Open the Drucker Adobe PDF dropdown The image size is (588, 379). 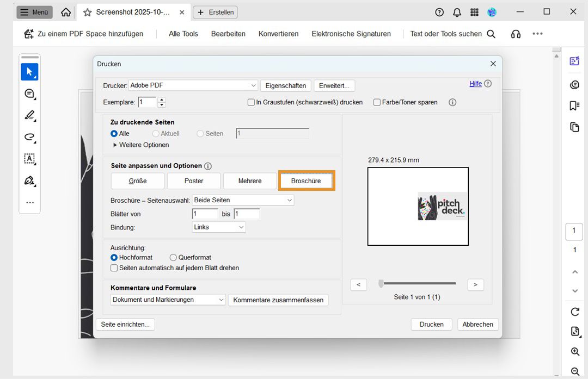[x=193, y=85]
